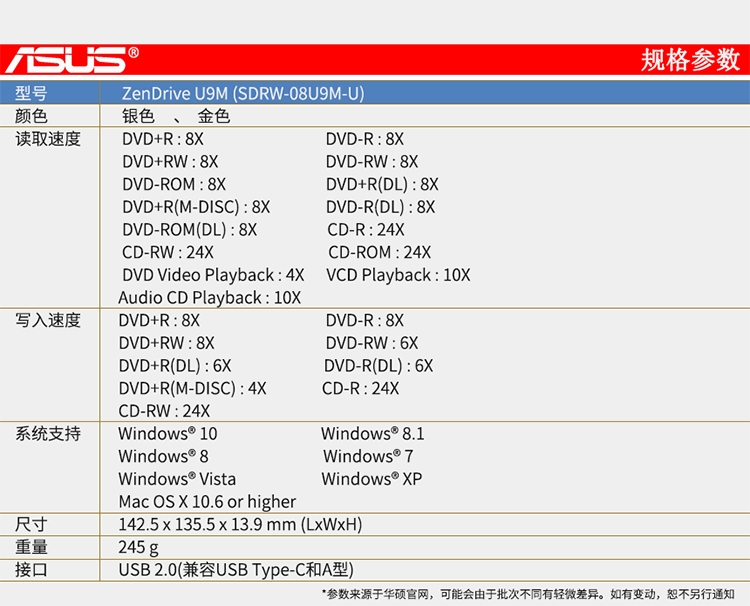Click read speed DVD-ROM : 8X
The image size is (750, 606).
click(x=174, y=184)
